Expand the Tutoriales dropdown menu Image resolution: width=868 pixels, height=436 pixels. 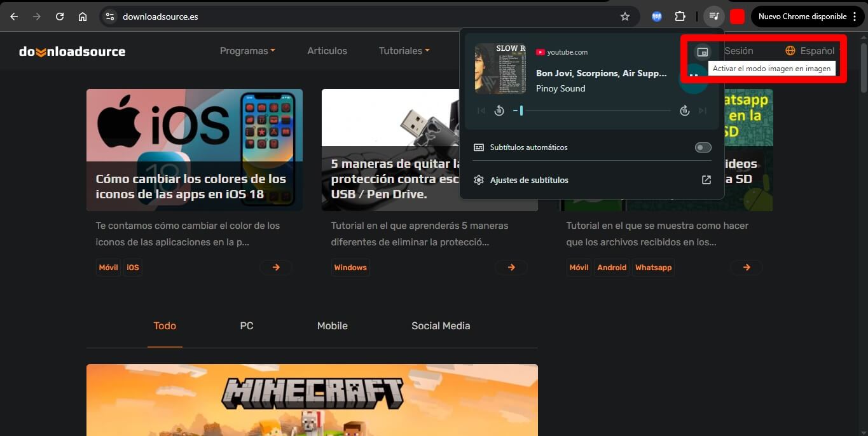[404, 51]
